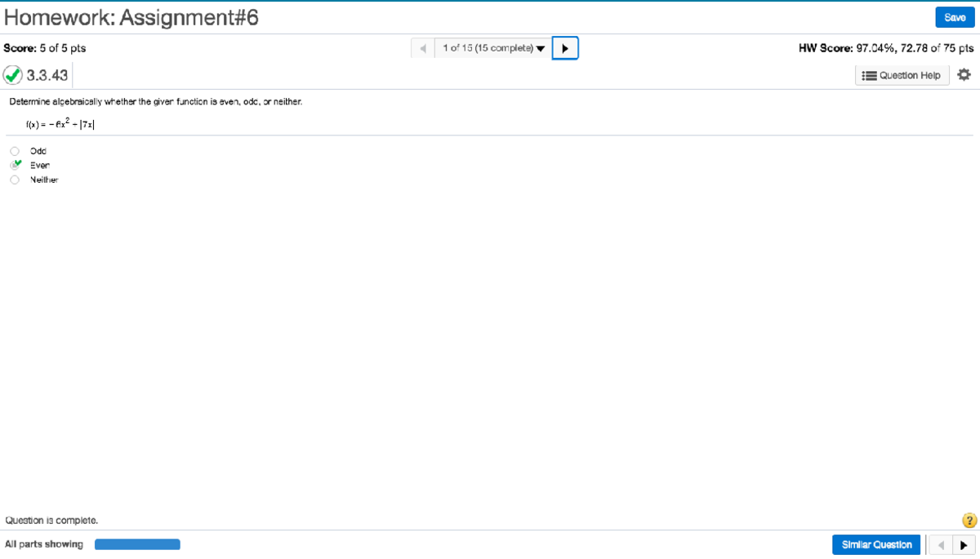The image size is (980, 559).
Task: Select the Even answer option
Action: pos(14,165)
